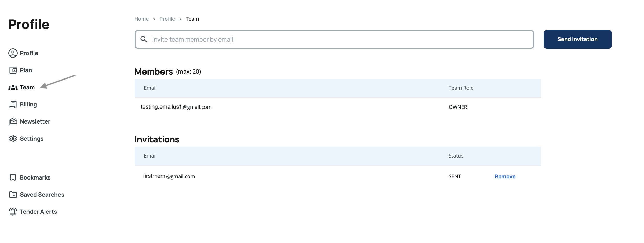The image size is (644, 243).
Task: Click the Bookmarks icon in sidebar
Action: coord(13,177)
